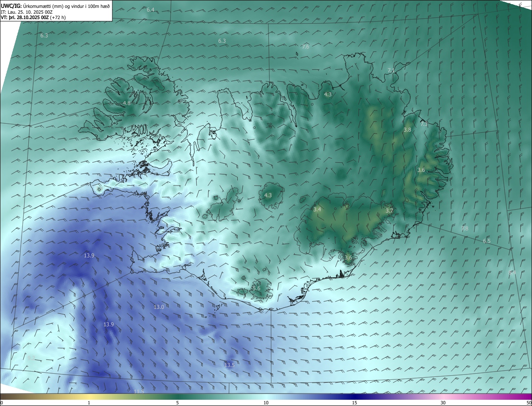The image size is (532, 406).
Task: Click the 3.8 value label
Action: point(407,130)
